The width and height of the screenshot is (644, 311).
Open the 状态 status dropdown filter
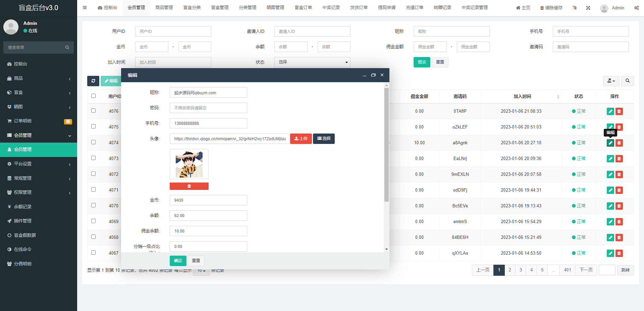[312, 62]
